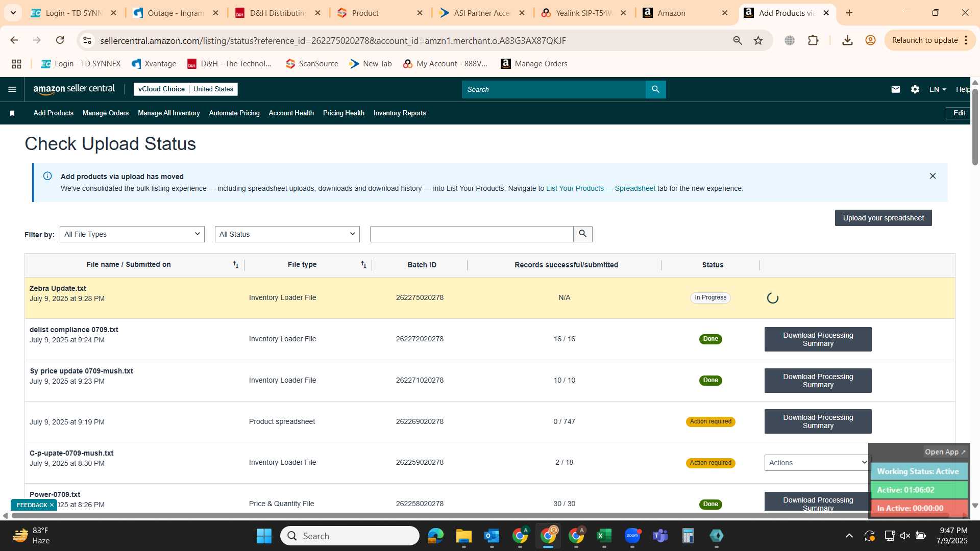Open a new browser tab
The width and height of the screenshot is (980, 551).
coord(849,13)
